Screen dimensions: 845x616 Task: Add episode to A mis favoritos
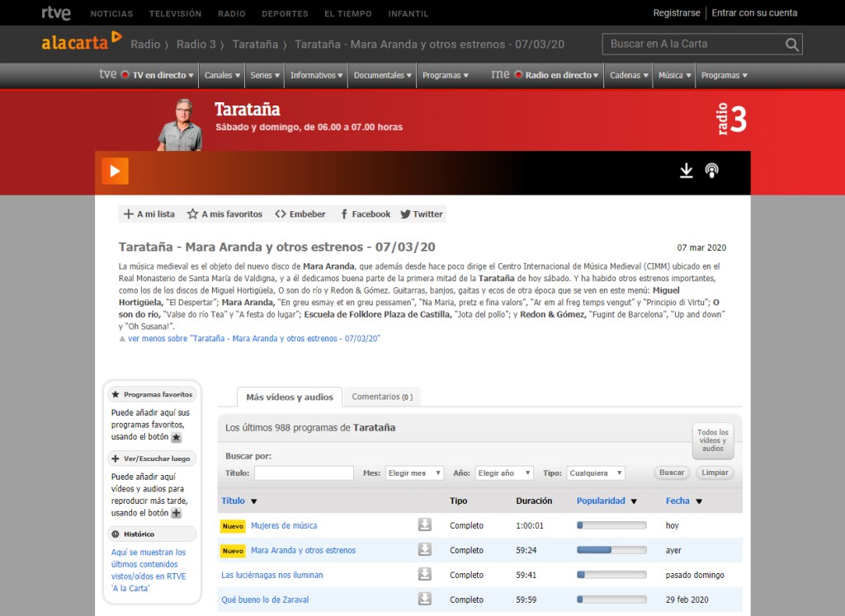(224, 214)
